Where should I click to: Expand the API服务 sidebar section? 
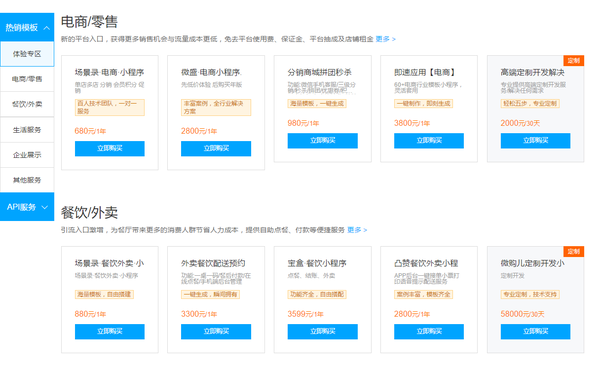point(27,207)
